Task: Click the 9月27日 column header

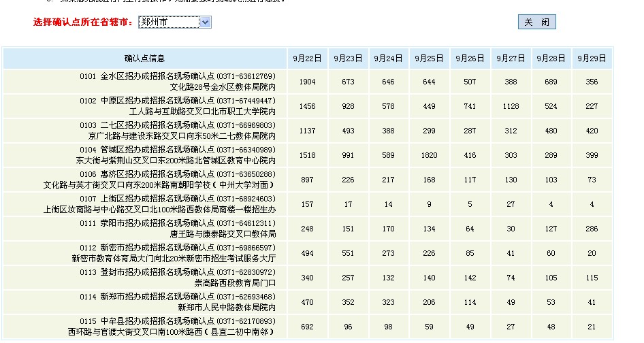Action: [511, 59]
